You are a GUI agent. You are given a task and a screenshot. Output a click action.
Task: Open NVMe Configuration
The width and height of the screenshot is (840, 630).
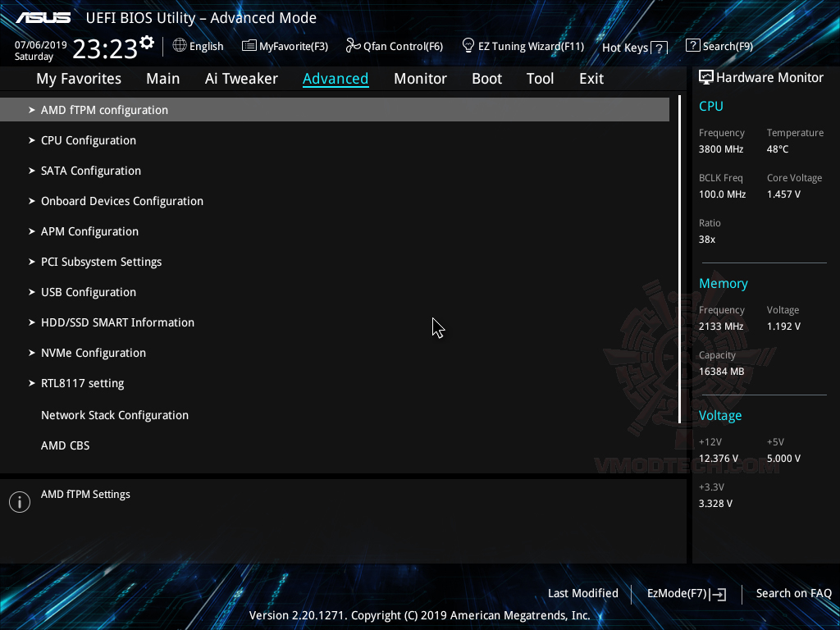pos(93,352)
